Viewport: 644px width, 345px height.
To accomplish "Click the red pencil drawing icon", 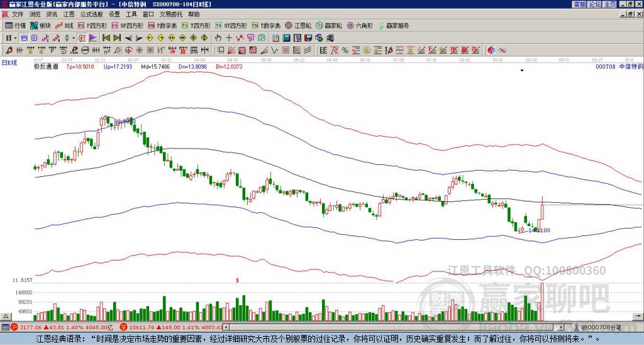I will pyautogui.click(x=9, y=50).
